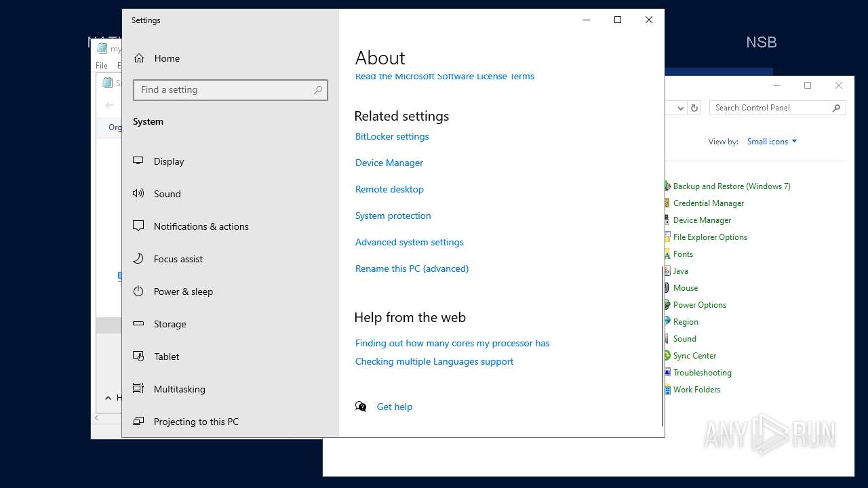868x488 pixels.
Task: Expand the Control Panel address bar dropdown
Action: click(x=680, y=108)
